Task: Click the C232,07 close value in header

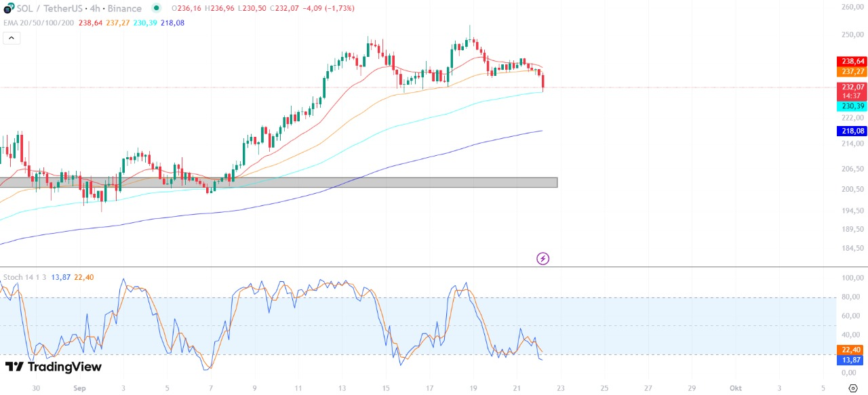Action: pyautogui.click(x=284, y=9)
